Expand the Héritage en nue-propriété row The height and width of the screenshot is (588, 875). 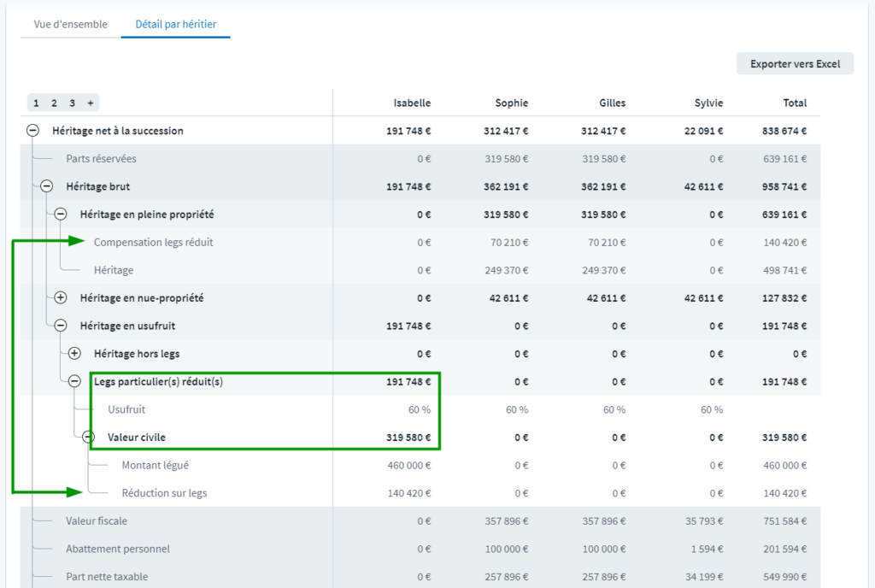click(x=61, y=298)
